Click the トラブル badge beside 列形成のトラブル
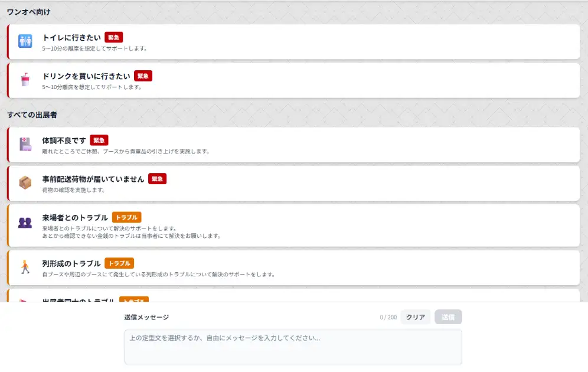Viewport: 588px width, 372px height. pos(119,263)
